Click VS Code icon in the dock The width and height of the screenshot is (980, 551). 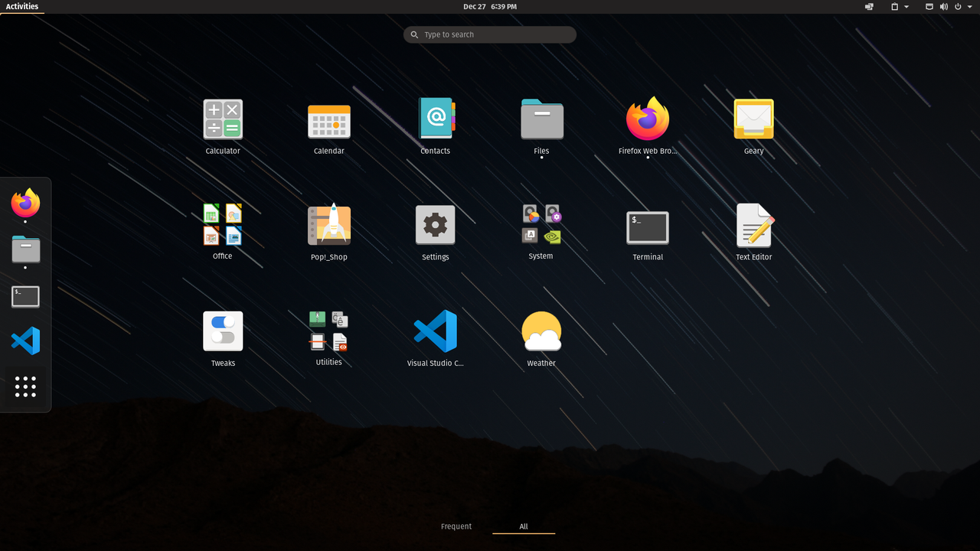click(25, 341)
